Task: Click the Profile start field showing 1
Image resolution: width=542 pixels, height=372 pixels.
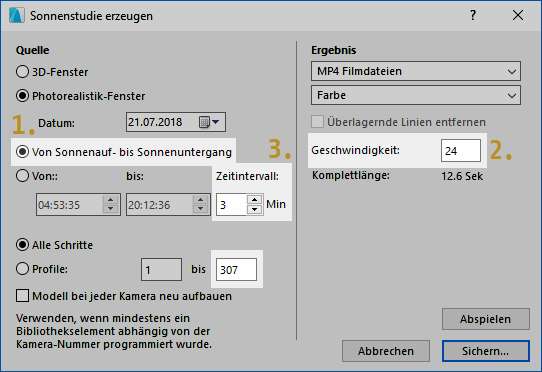Action: point(161,269)
